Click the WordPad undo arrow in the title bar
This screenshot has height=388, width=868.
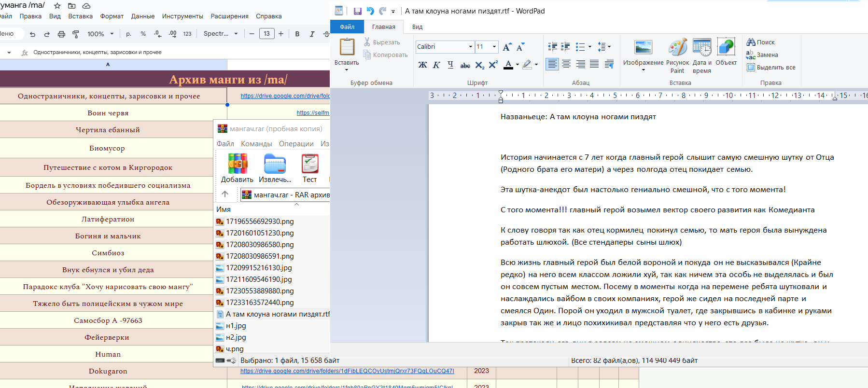point(370,11)
